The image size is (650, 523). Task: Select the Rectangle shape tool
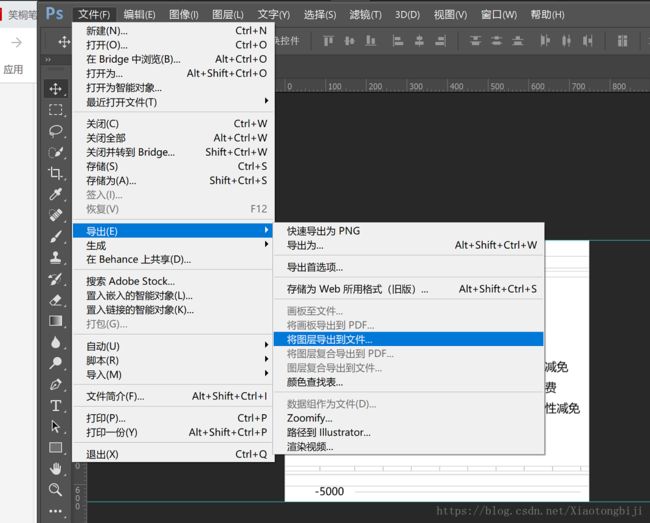point(56,448)
